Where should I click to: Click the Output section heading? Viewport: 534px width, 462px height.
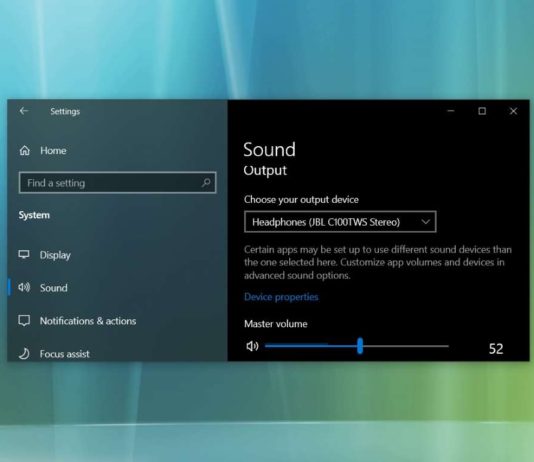[x=265, y=171]
